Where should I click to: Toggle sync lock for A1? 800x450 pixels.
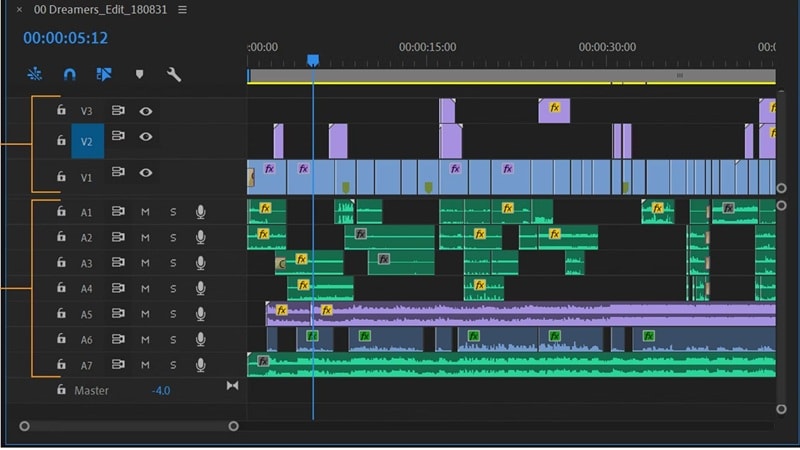pyautogui.click(x=118, y=211)
